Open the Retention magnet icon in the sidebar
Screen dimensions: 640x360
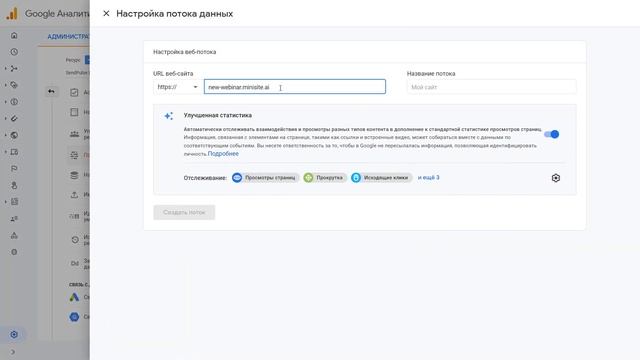point(14,118)
